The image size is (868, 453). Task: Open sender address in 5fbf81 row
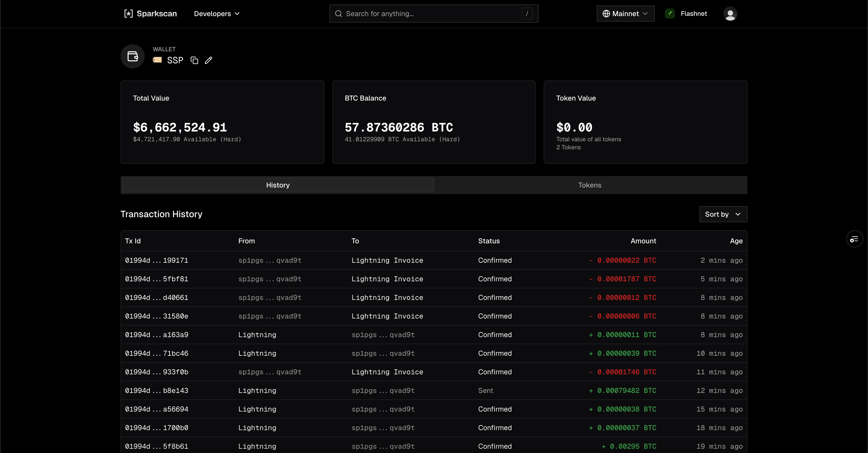[x=269, y=279]
